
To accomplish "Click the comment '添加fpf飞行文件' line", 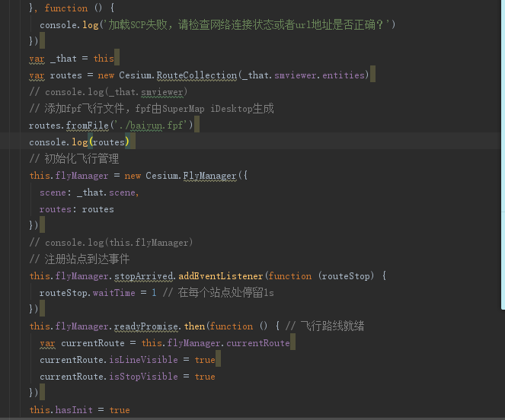I will pyautogui.click(x=152, y=109).
